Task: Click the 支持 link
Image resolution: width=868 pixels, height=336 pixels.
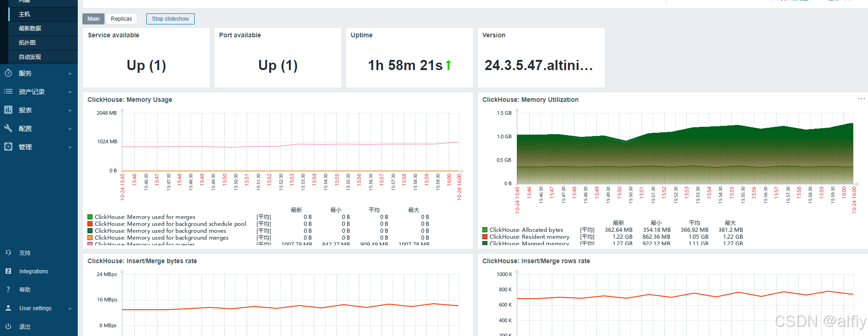Action: [25, 253]
